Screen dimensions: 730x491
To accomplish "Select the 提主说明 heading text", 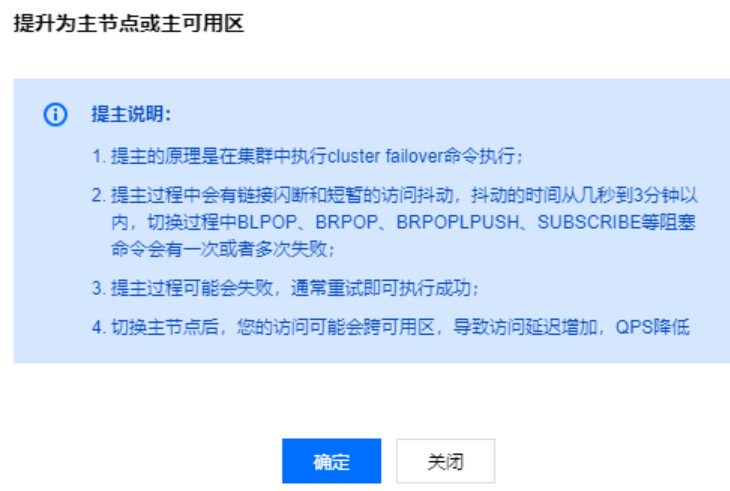I will (x=131, y=114).
